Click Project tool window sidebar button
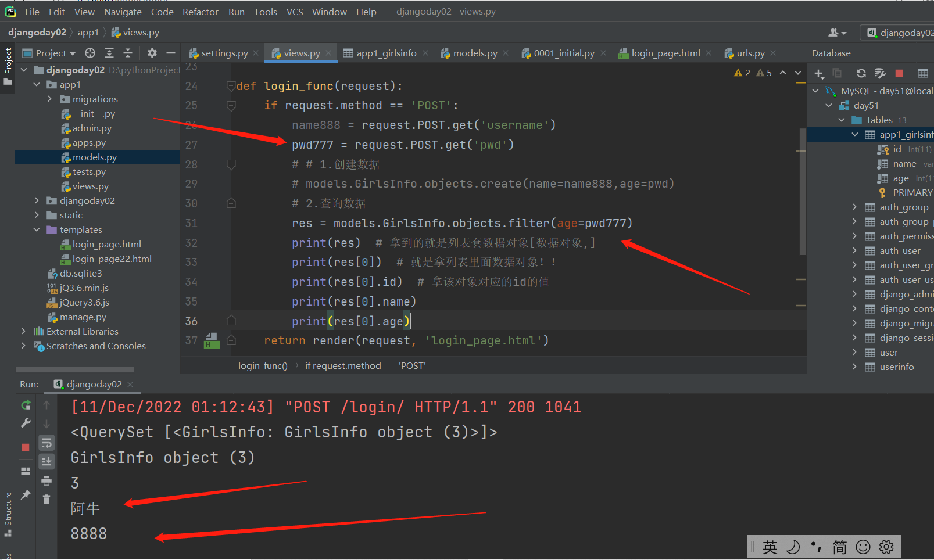 click(x=8, y=66)
